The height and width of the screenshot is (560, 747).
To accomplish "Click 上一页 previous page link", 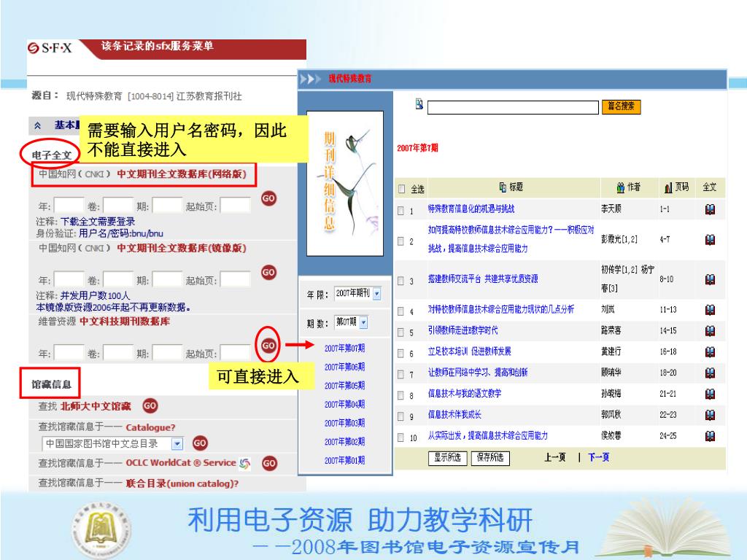I will [555, 457].
